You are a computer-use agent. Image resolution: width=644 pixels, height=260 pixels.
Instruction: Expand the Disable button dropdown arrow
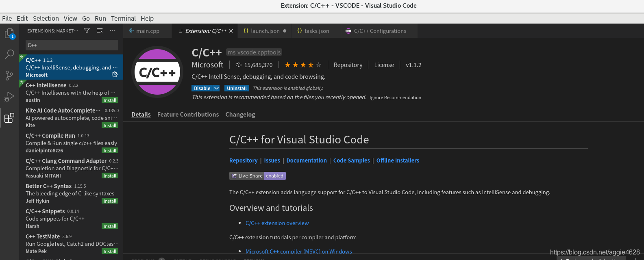[217, 88]
